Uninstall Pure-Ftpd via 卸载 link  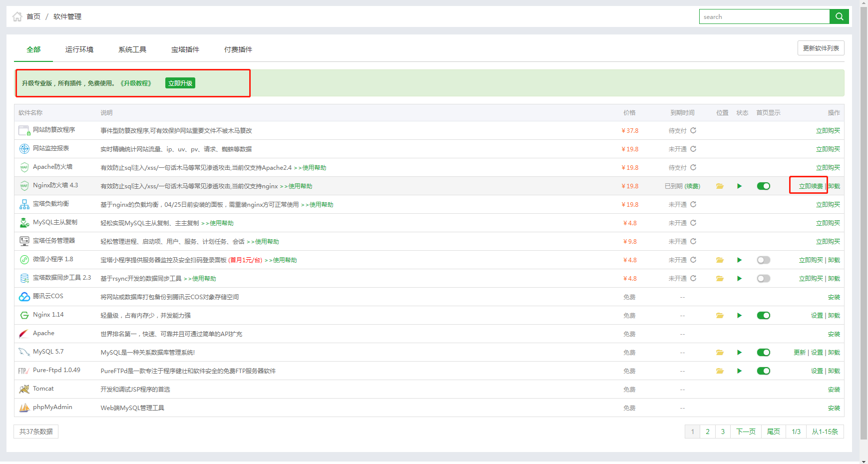(x=834, y=371)
